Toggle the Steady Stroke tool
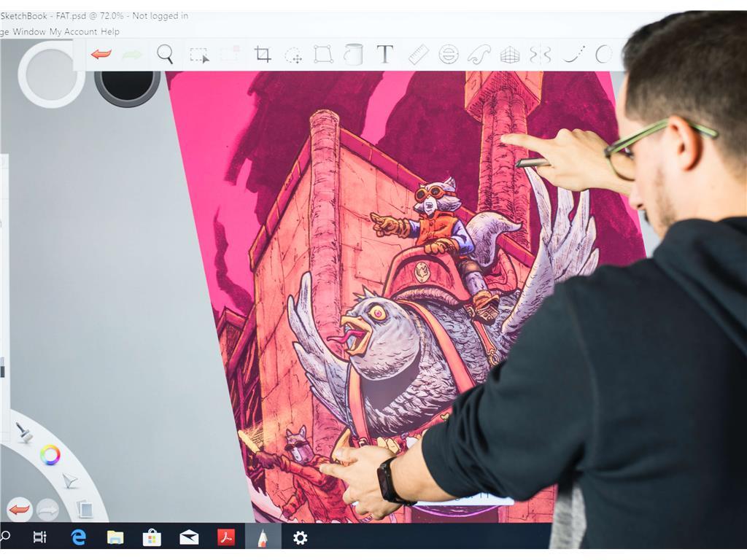 pos(573,55)
